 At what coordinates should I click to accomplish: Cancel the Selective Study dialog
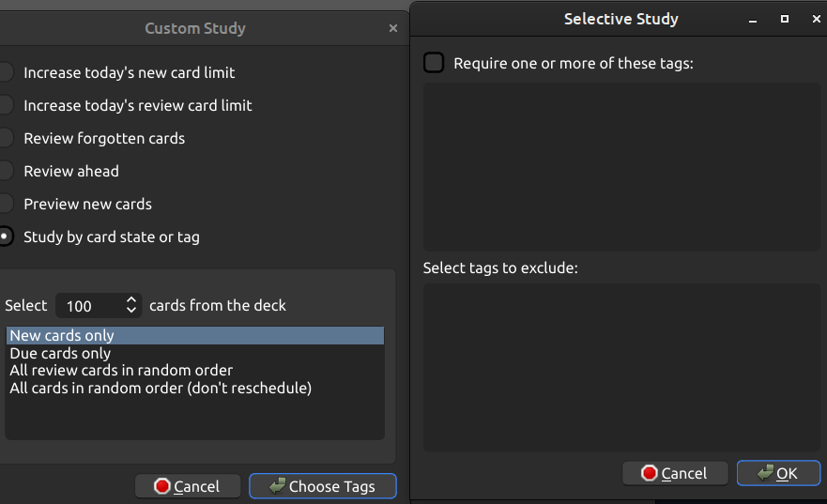(675, 473)
